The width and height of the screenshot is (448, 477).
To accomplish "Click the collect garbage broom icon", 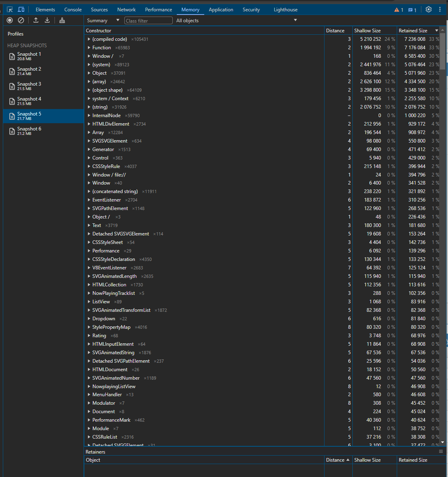I will click(62, 20).
